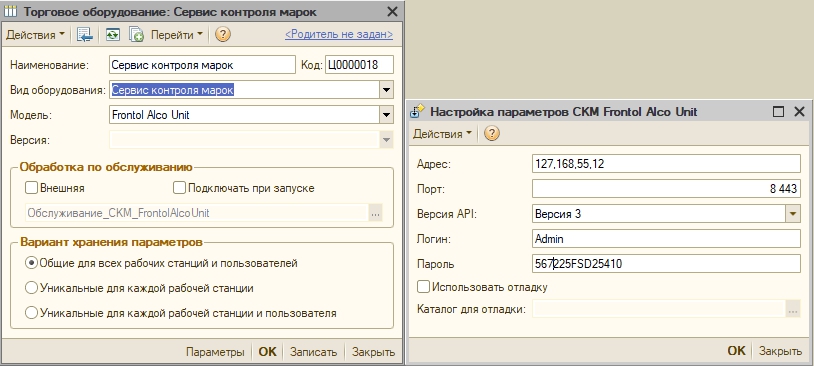Select Уникальные для станции и пользователя radio
The image size is (814, 366).
[x=32, y=313]
